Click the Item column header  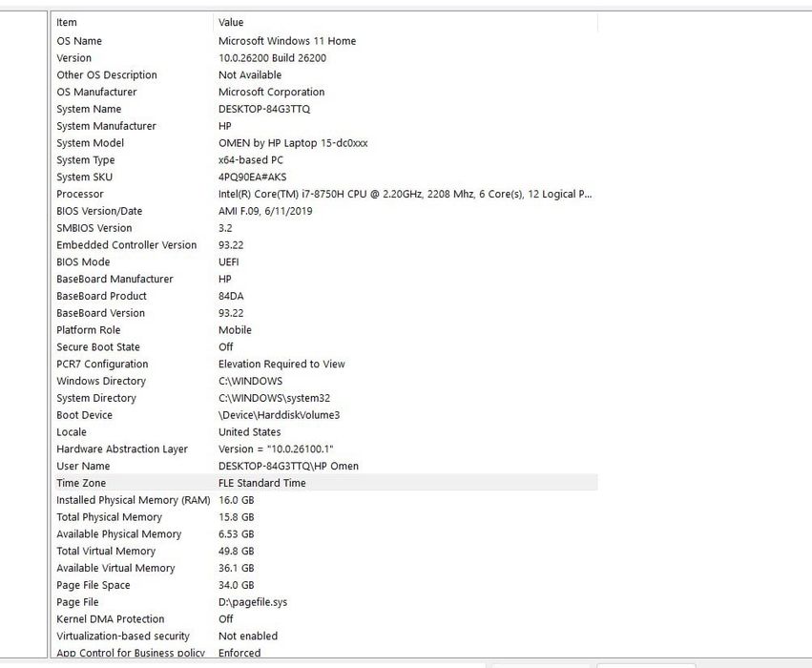pyautogui.click(x=67, y=22)
